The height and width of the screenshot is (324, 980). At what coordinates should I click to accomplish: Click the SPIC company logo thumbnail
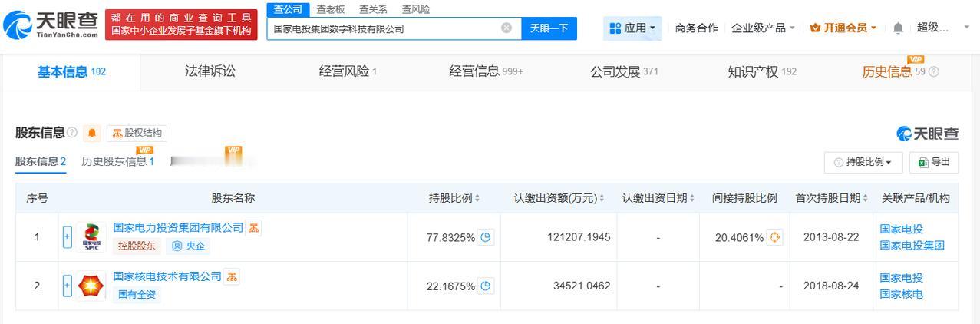pos(91,237)
